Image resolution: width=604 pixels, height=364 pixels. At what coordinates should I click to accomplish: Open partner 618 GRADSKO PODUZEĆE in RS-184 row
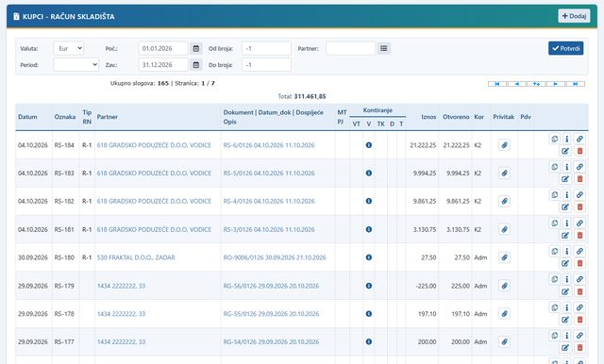[x=154, y=145]
